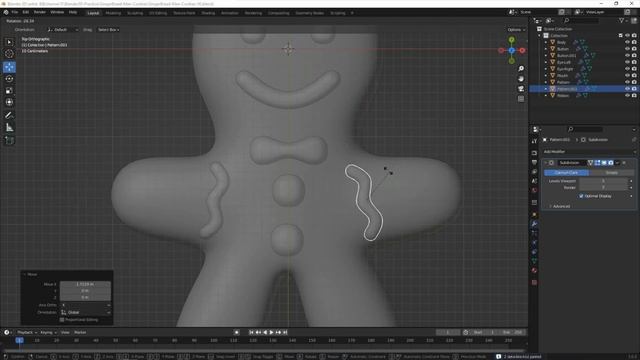The height and width of the screenshot is (360, 640).
Task: Open the Render properties tab icon
Action: click(534, 153)
